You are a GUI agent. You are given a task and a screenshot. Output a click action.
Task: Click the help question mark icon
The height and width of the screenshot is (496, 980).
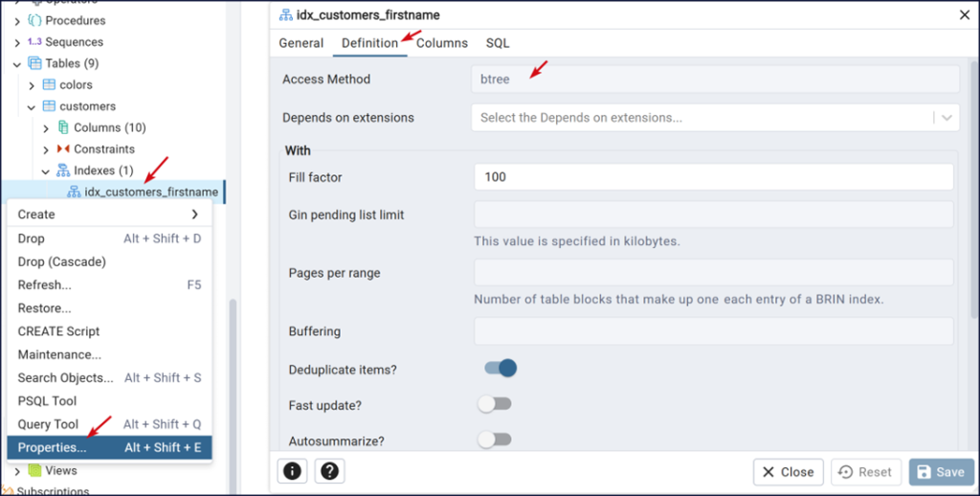point(329,471)
